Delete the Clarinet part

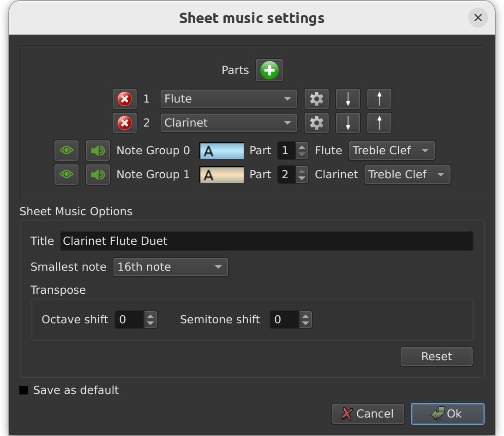tap(124, 122)
